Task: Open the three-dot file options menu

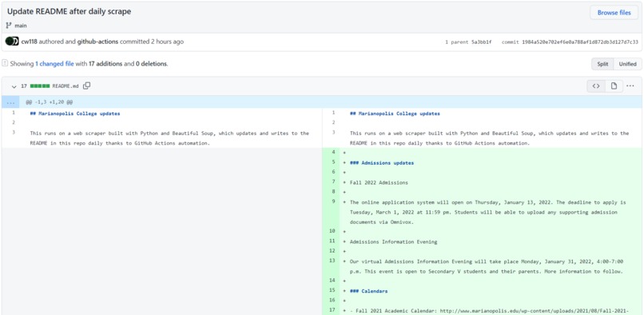Action: [630, 86]
